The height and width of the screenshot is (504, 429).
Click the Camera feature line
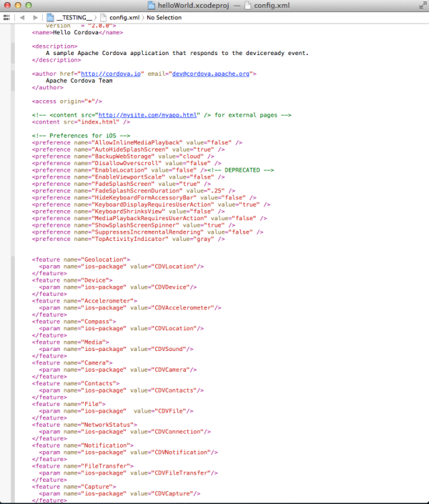[x=72, y=363]
